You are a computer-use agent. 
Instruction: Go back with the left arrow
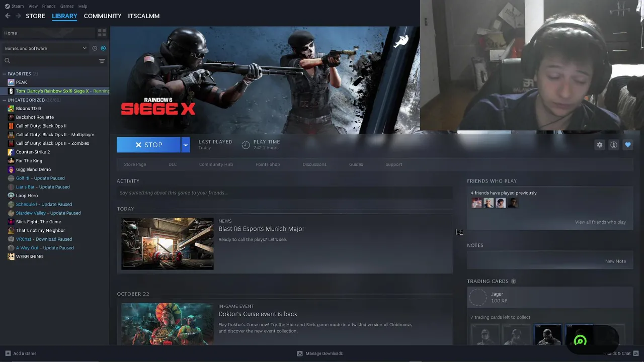(x=8, y=16)
